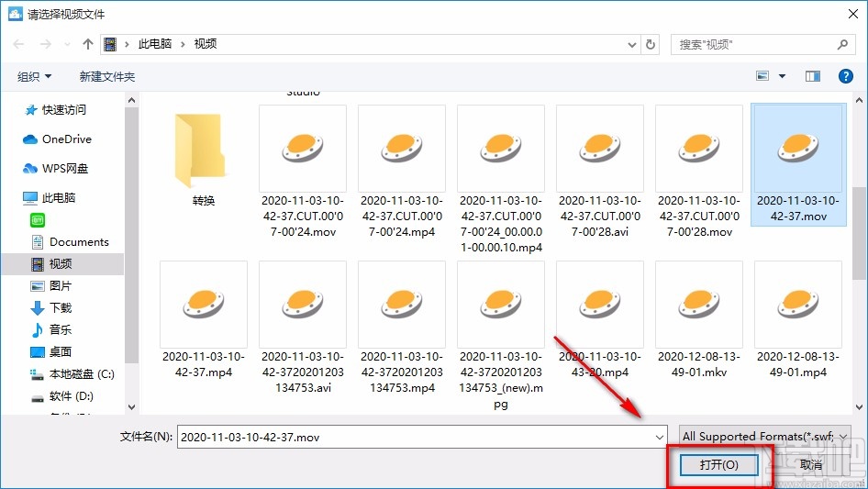Select file 2020-11-03-10-42-37.CUT.00'07-00'24.mp4
The image size is (868, 489).
click(x=402, y=172)
